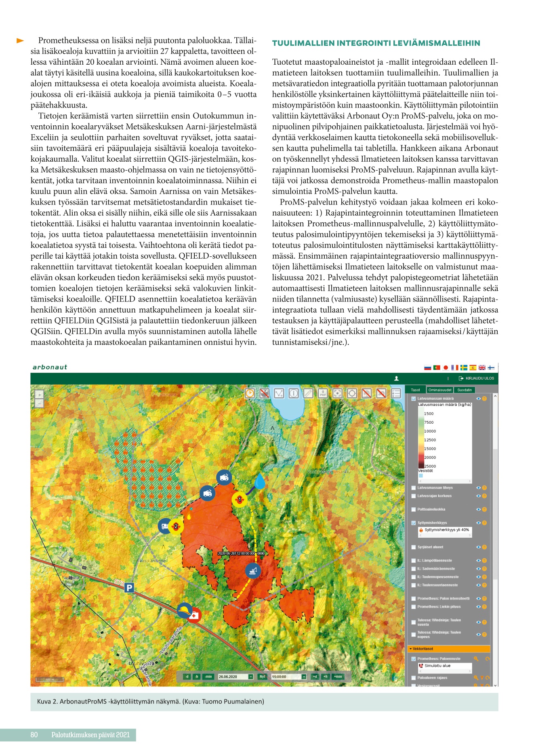Open the user profile icon in green header
534x756 pixels.
(396, 378)
